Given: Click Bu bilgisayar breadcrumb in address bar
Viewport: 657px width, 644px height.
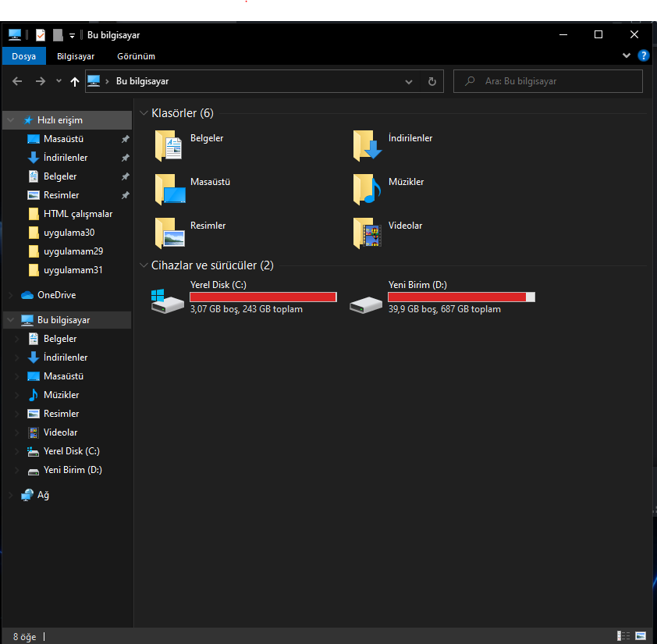Looking at the screenshot, I should point(143,81).
